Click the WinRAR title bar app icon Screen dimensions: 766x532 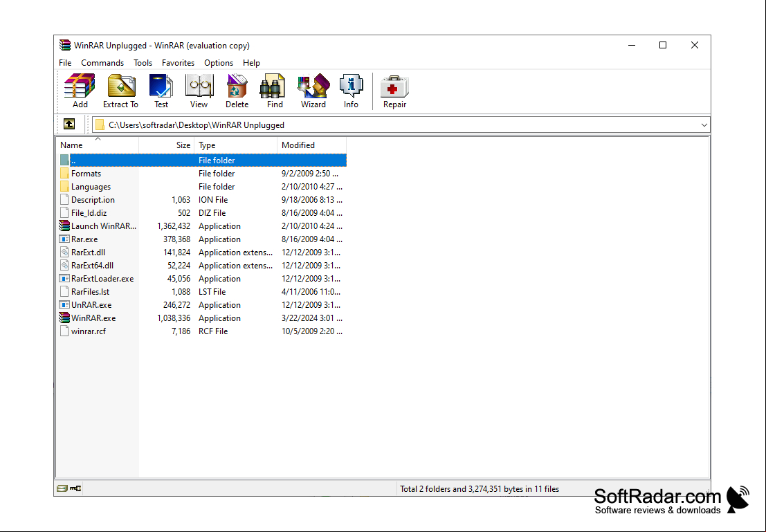[x=65, y=45]
